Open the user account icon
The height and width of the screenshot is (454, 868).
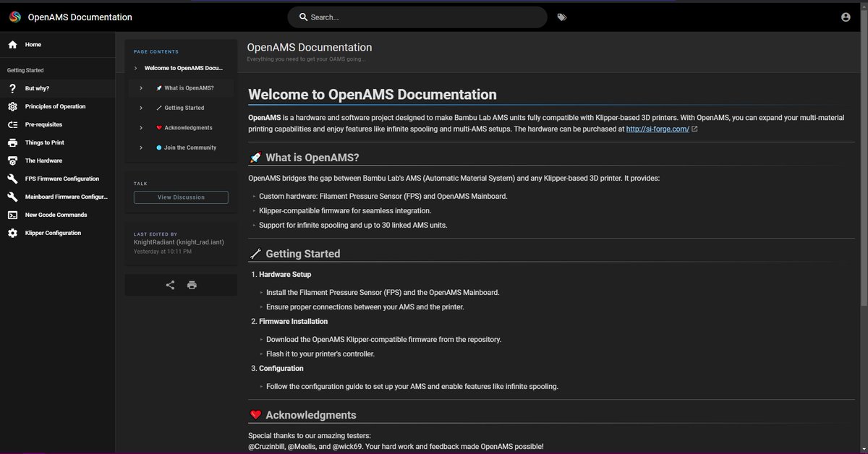(x=846, y=17)
